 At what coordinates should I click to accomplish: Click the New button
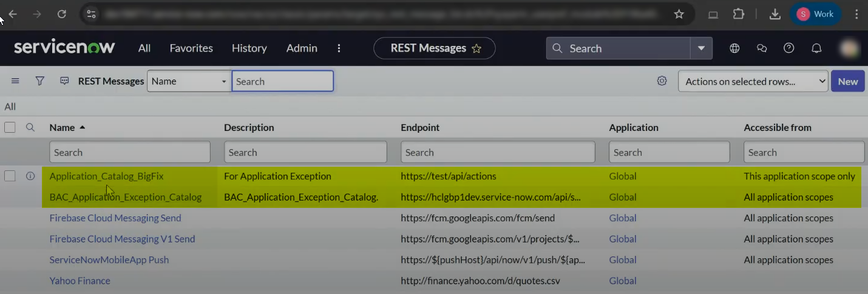847,81
